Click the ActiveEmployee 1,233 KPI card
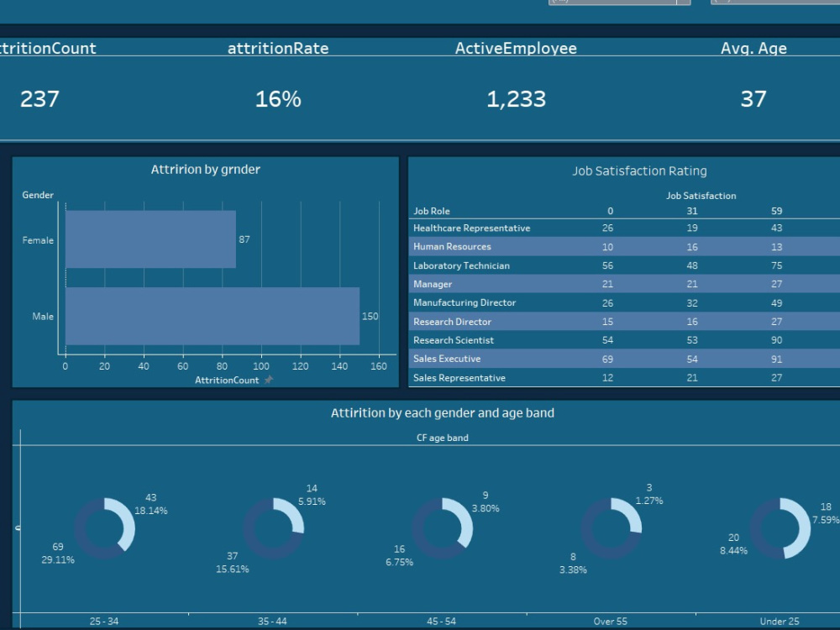 [517, 99]
